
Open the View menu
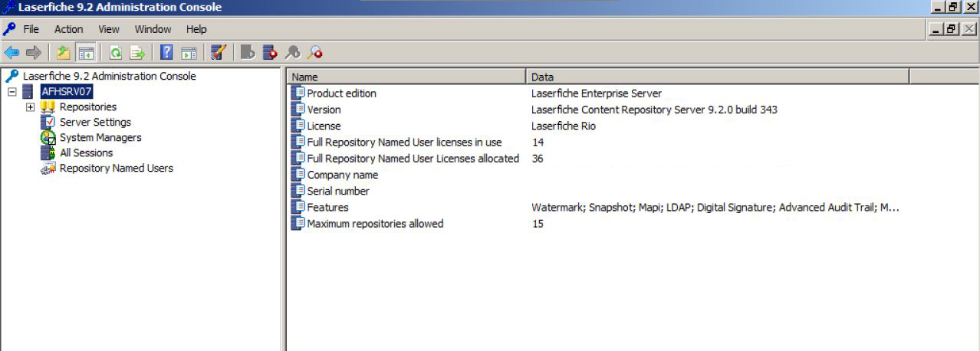pyautogui.click(x=109, y=29)
